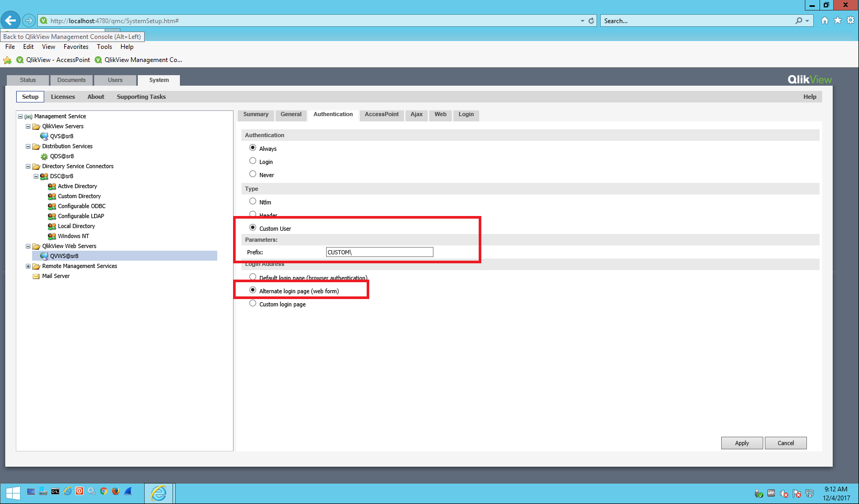859x504 pixels.
Task: Switch to the Status tab
Action: [28, 80]
